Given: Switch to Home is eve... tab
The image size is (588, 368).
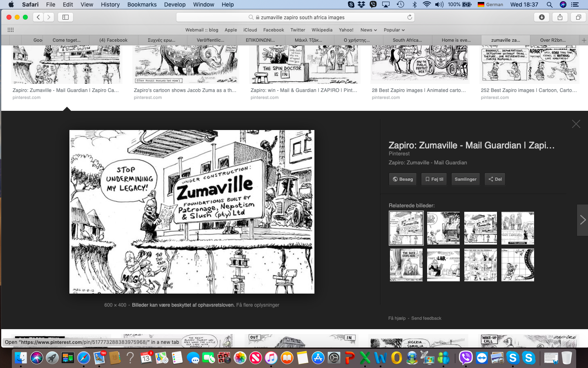Looking at the screenshot, I should (x=456, y=40).
